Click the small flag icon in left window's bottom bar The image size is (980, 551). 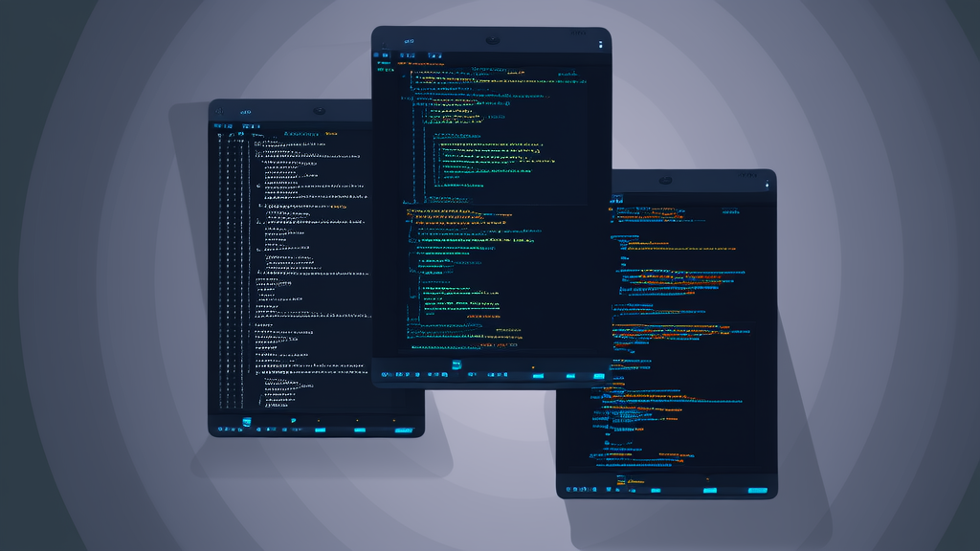point(293,421)
